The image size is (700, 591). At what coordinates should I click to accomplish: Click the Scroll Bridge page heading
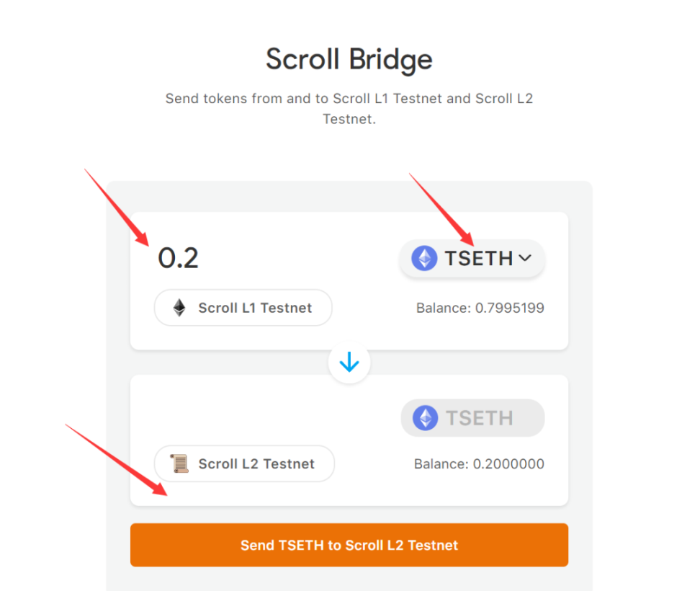click(349, 59)
